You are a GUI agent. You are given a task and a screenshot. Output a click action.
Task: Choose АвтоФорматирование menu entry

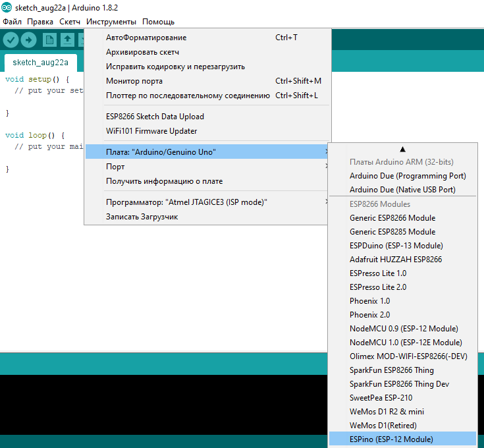[x=207, y=38]
